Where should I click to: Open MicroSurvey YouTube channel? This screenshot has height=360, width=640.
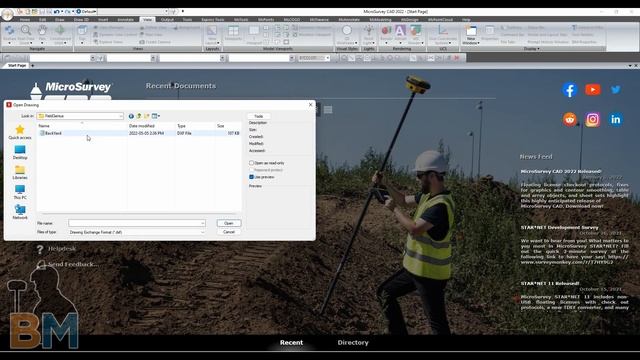[x=593, y=89]
